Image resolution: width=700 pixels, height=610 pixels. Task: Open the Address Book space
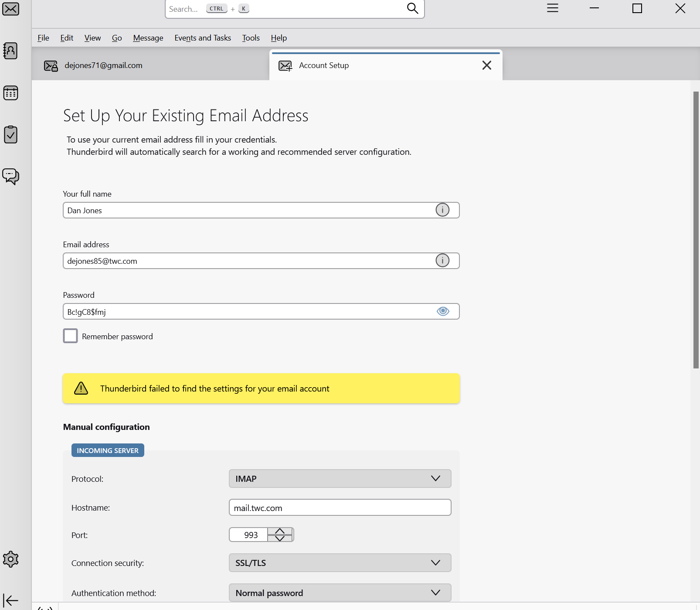10,51
